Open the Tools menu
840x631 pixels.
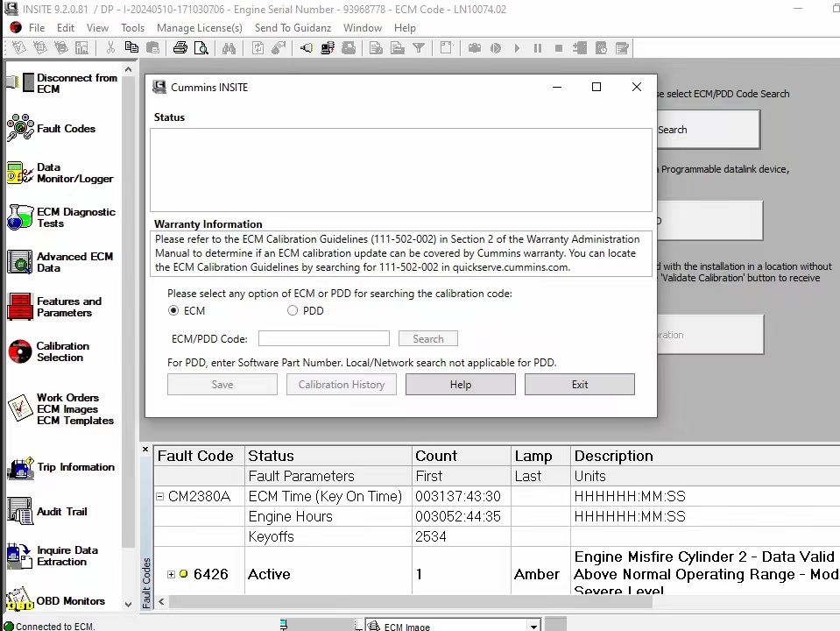coord(132,28)
